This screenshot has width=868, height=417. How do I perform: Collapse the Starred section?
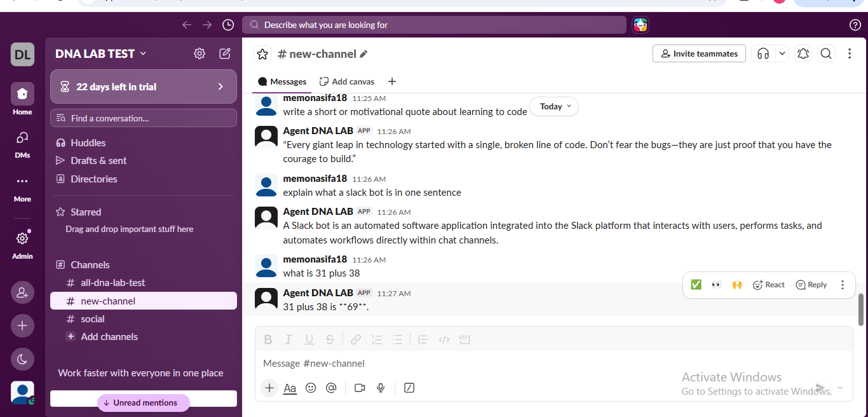click(79, 212)
